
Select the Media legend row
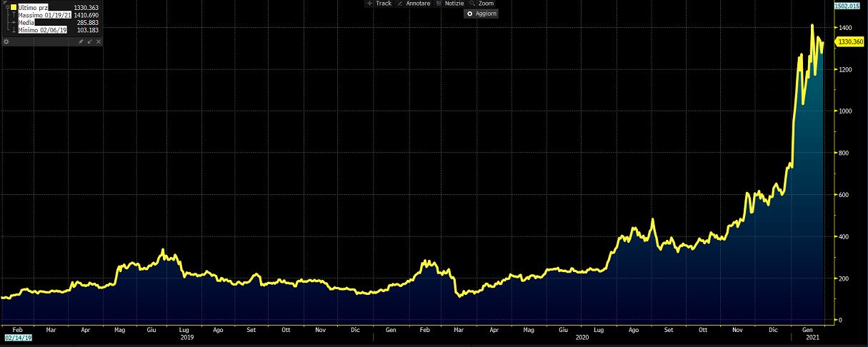coord(26,23)
